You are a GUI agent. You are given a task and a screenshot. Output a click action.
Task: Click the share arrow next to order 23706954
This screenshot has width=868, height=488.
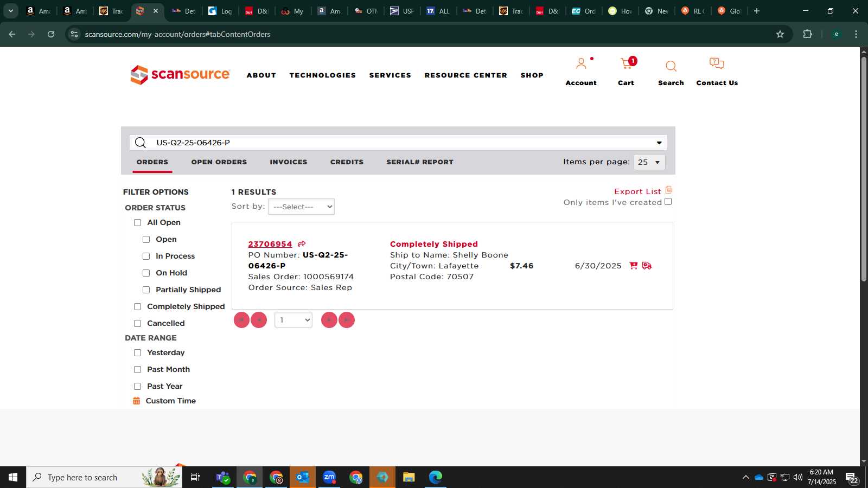(302, 244)
